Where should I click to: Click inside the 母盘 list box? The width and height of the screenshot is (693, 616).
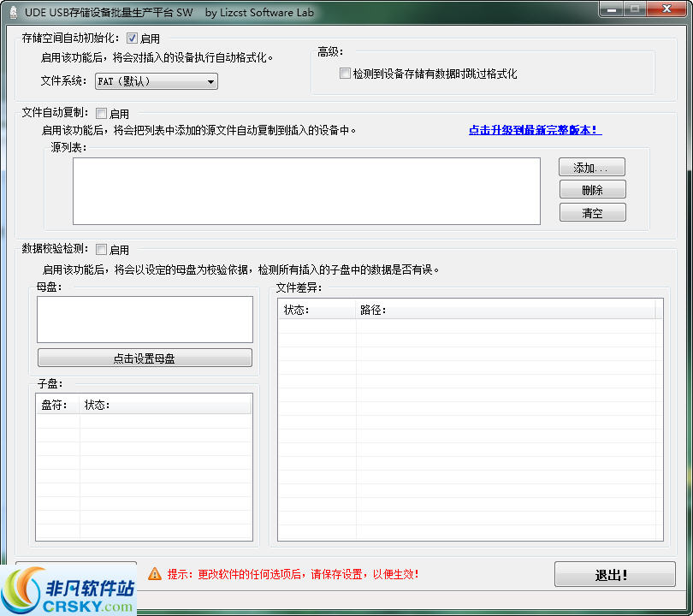click(x=145, y=319)
